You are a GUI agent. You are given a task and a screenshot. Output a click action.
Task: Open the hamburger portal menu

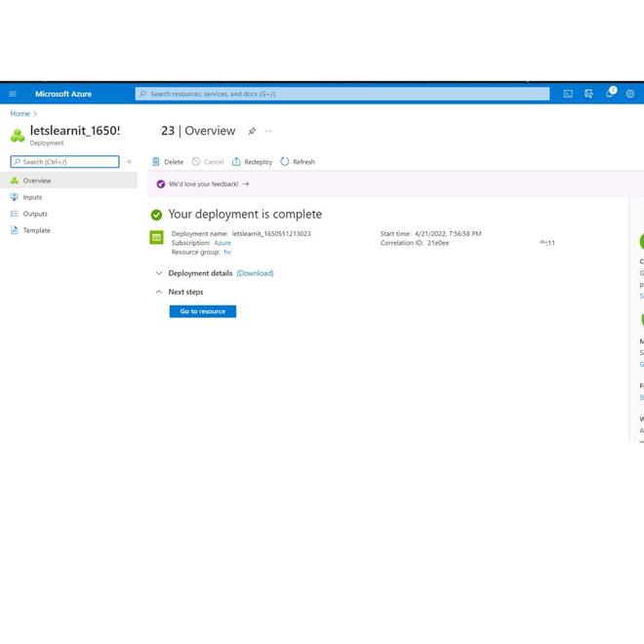13,94
